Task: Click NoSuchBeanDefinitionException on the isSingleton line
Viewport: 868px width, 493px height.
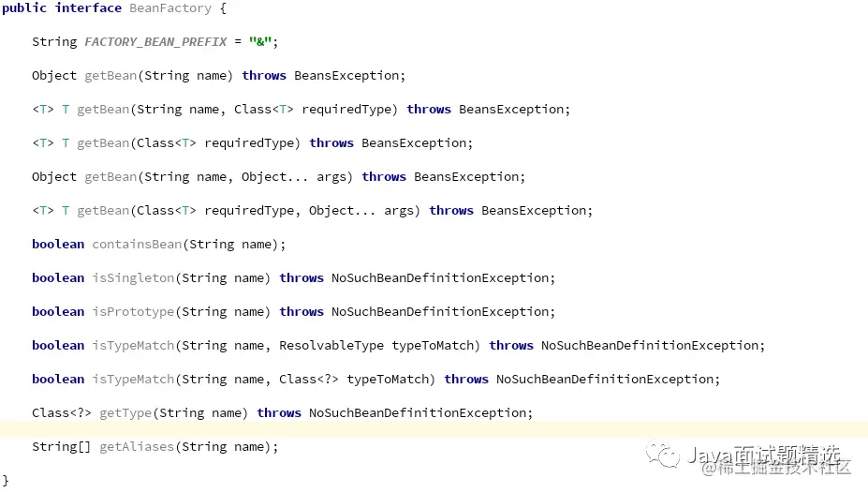Action: pos(440,278)
